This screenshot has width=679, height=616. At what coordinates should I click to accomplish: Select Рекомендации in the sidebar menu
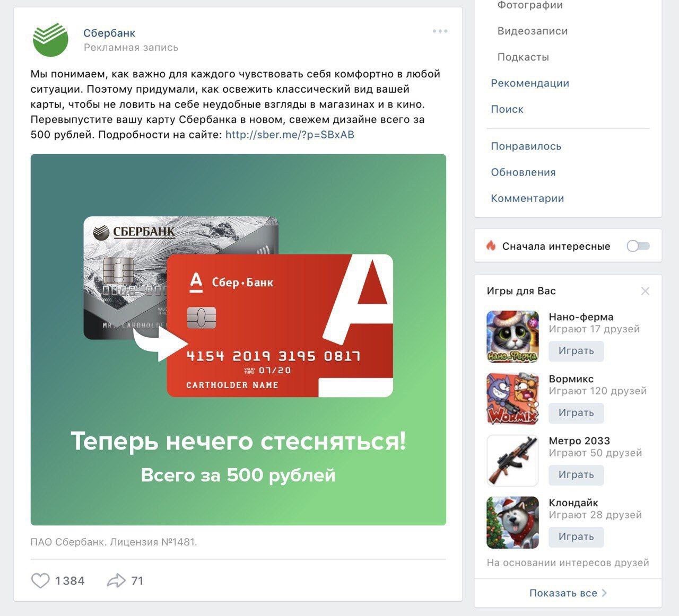point(530,83)
